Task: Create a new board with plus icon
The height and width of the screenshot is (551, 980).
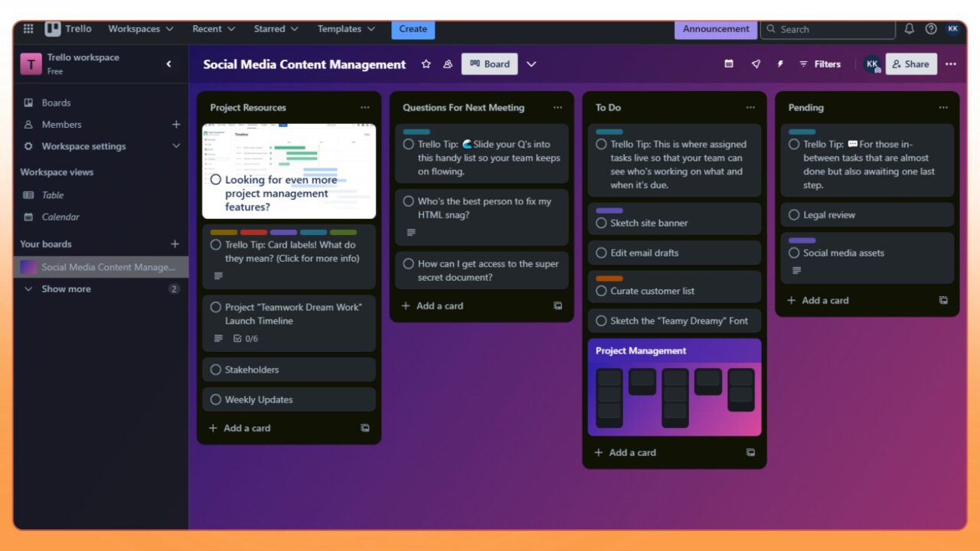Action: (x=175, y=244)
